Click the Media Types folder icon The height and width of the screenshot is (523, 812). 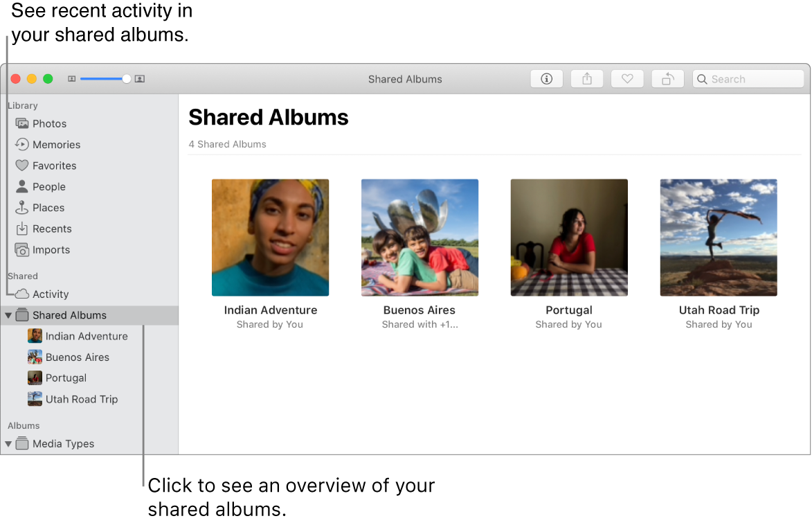point(21,444)
